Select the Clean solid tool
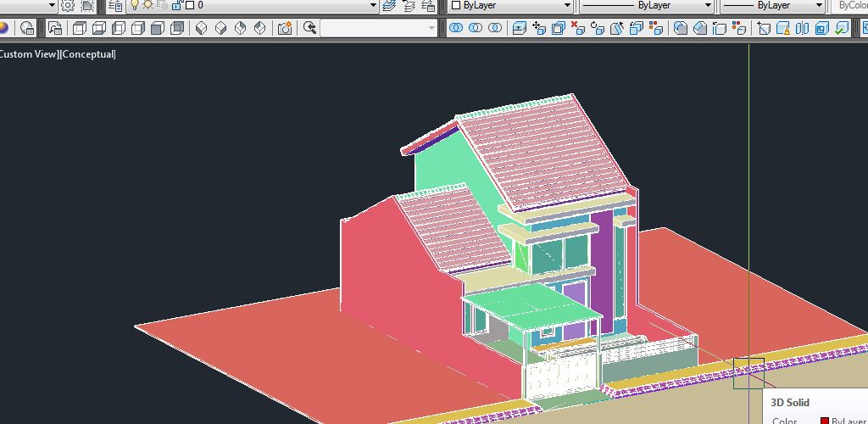The image size is (868, 424). [783, 28]
